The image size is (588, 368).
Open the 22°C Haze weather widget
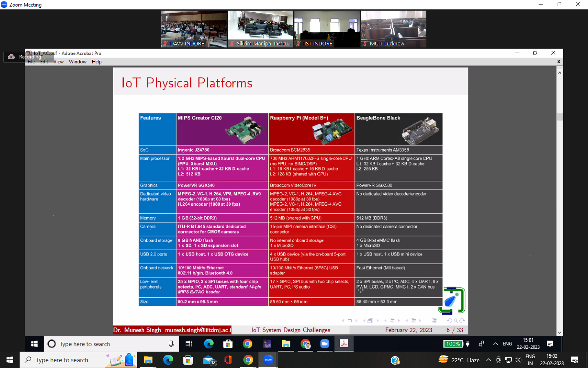459,360
